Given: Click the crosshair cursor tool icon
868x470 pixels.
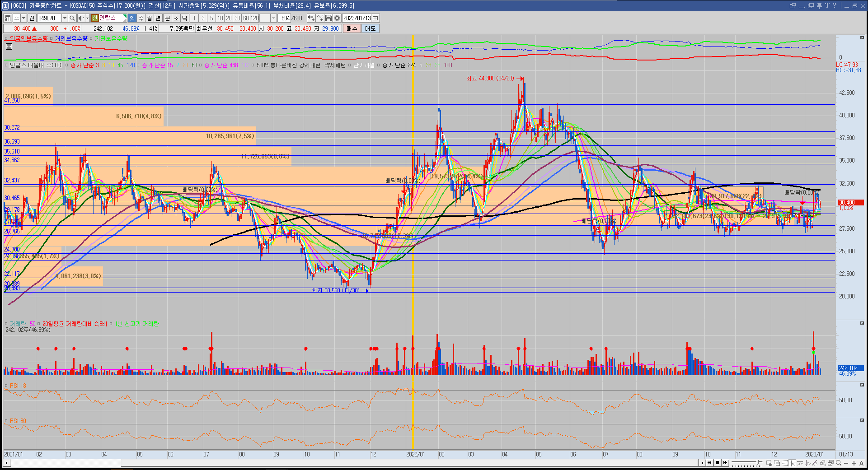Looking at the screenshot, I should [793, 463].
